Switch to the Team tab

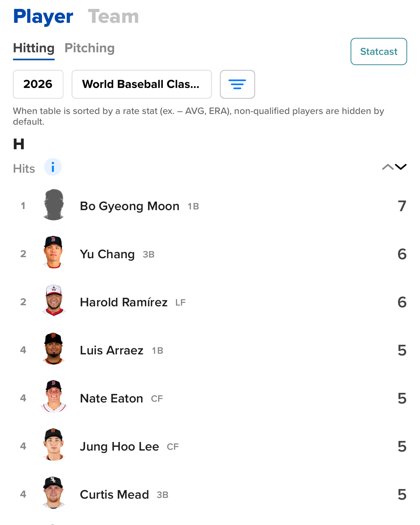point(113,16)
